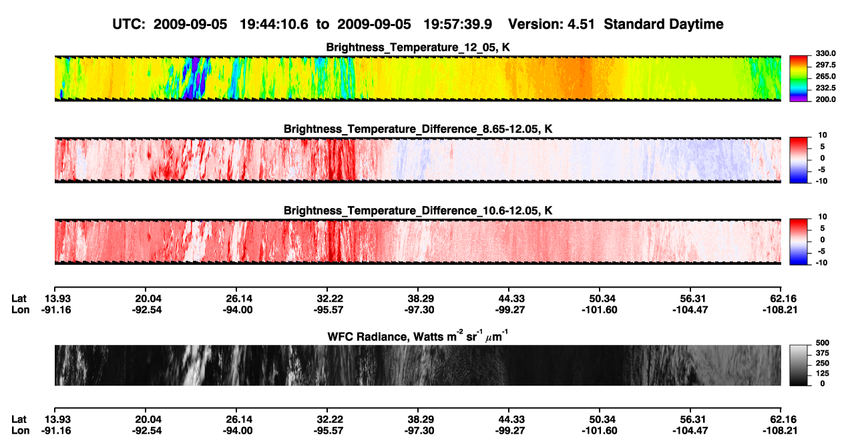
Task: Open the 10.6-12.05 difference image strip
Action: [417, 242]
